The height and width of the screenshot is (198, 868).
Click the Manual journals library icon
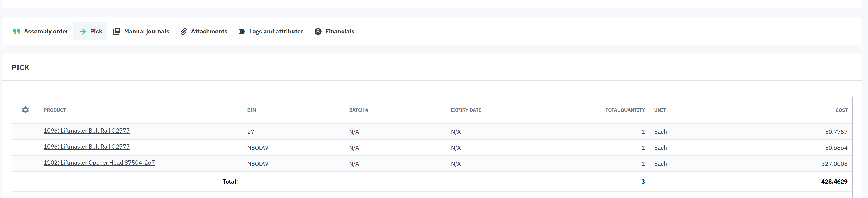click(x=117, y=31)
